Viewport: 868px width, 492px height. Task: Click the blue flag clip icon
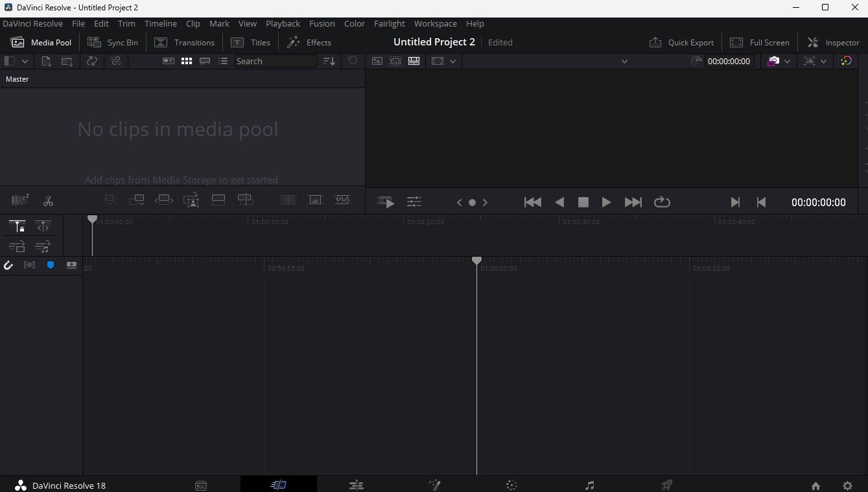click(50, 264)
